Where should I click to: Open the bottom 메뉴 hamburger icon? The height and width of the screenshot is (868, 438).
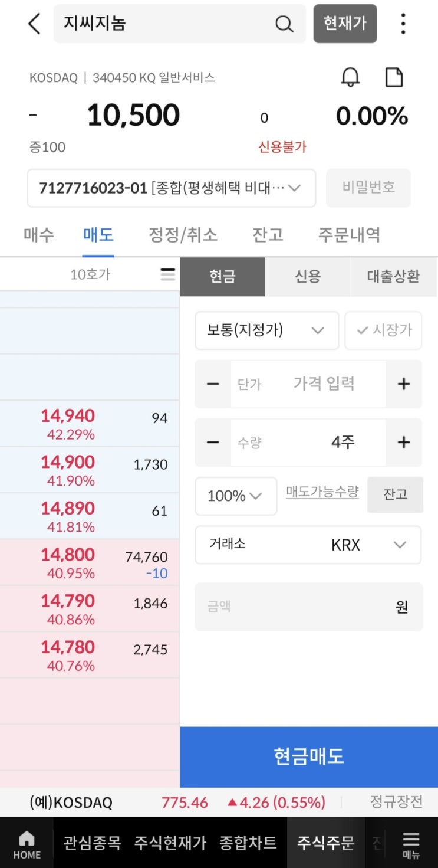[x=411, y=844]
